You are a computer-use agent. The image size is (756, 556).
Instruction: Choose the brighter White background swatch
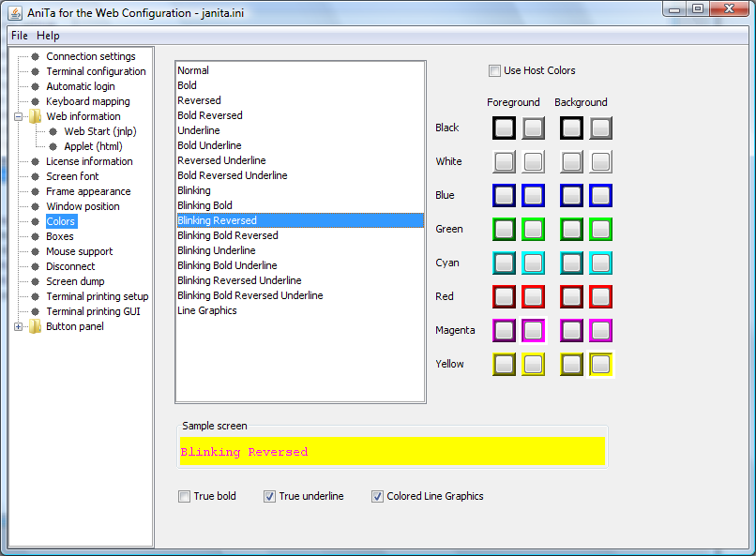pos(600,162)
